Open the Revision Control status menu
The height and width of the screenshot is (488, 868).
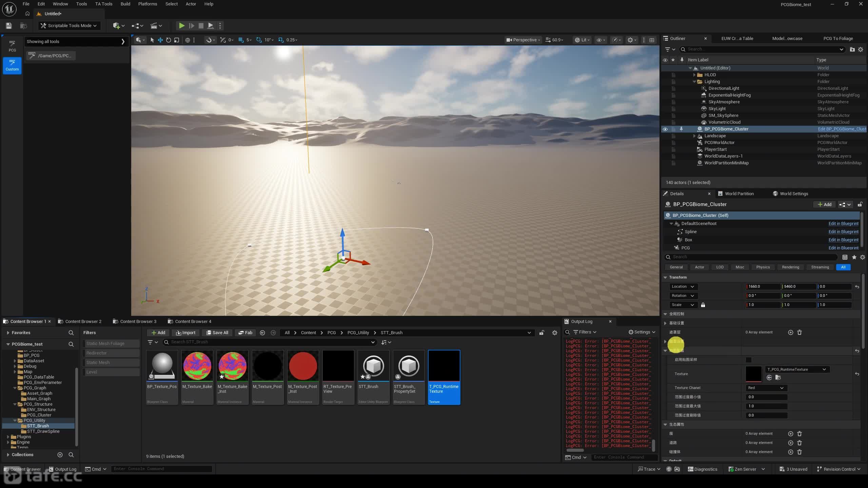[839, 469]
